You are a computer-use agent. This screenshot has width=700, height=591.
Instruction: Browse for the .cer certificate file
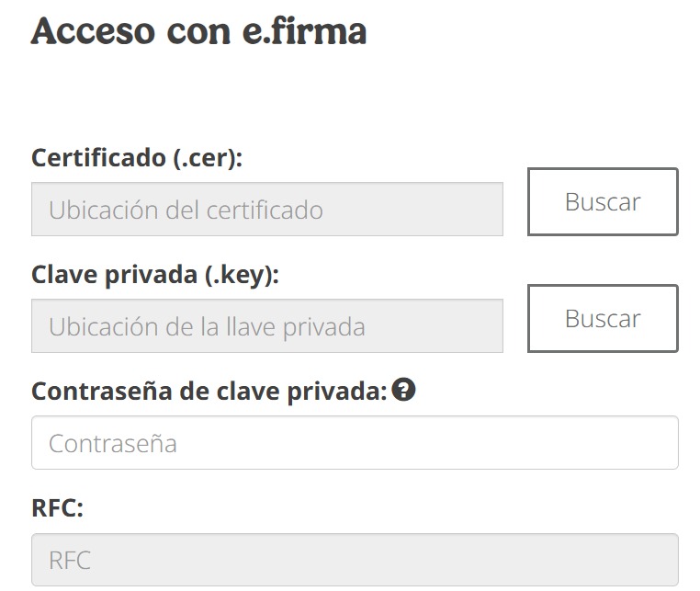pyautogui.click(x=602, y=202)
